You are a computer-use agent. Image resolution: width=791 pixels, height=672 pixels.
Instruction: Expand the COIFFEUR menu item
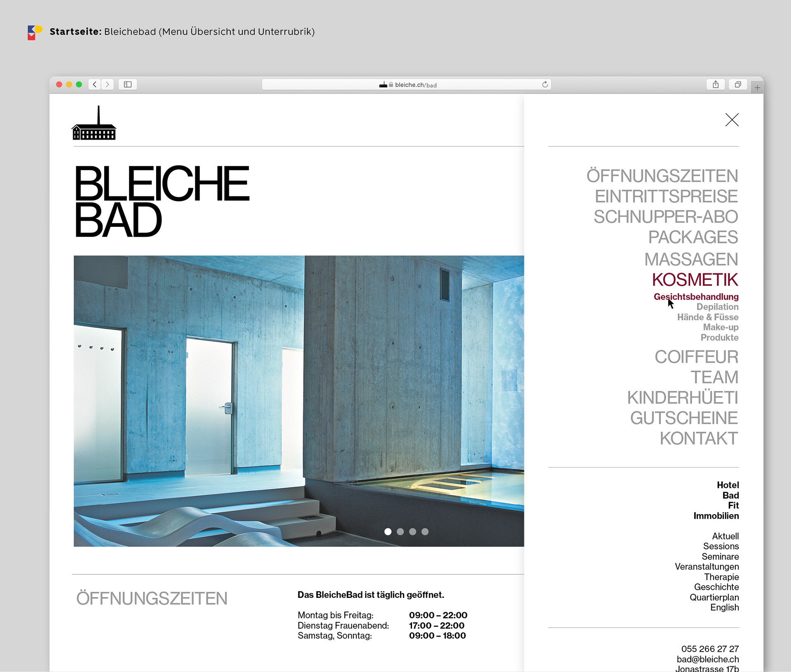pyautogui.click(x=696, y=357)
